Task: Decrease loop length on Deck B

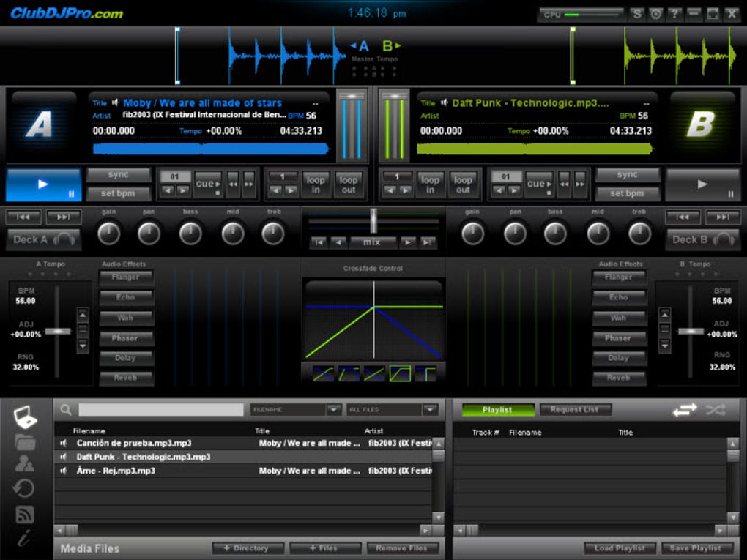Action: point(390,190)
